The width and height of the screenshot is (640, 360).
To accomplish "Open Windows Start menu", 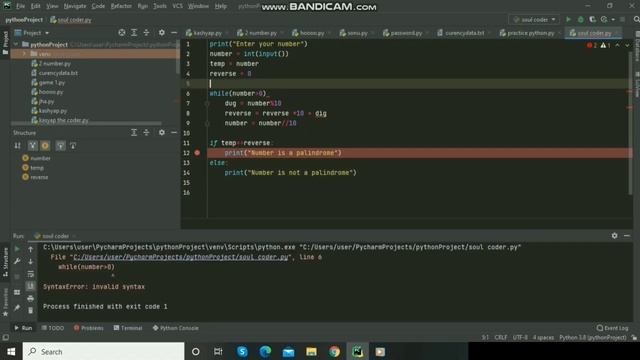I will [11, 351].
